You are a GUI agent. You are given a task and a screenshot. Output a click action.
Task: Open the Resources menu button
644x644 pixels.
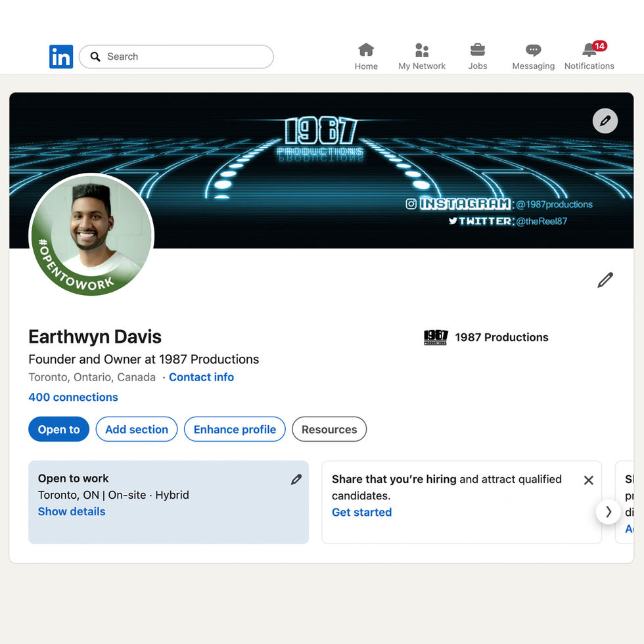(329, 429)
